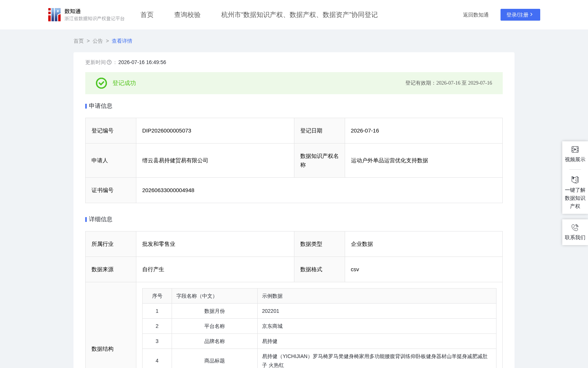Select update time 2026-07-16 16:49:56
Image resolution: width=588 pixels, height=368 pixels.
pos(142,62)
